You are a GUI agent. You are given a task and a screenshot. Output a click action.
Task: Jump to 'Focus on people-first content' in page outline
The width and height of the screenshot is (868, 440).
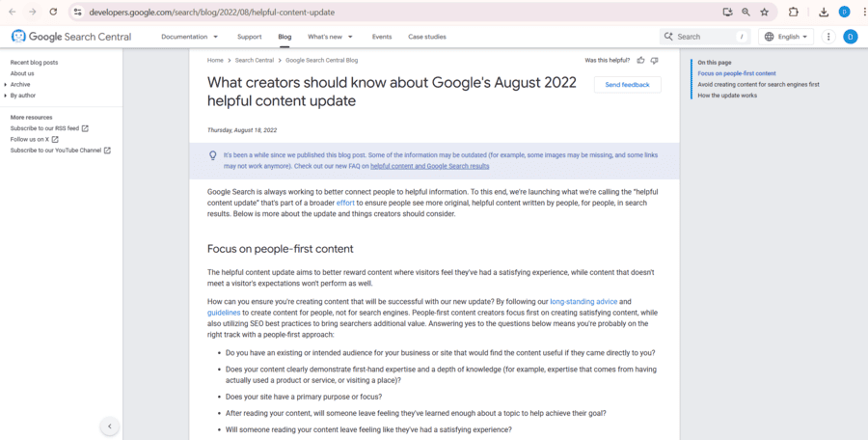pyautogui.click(x=737, y=73)
